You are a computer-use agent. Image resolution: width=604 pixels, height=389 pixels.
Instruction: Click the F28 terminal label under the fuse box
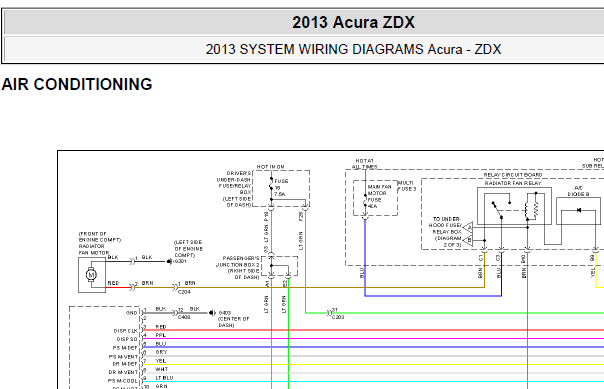click(x=301, y=216)
